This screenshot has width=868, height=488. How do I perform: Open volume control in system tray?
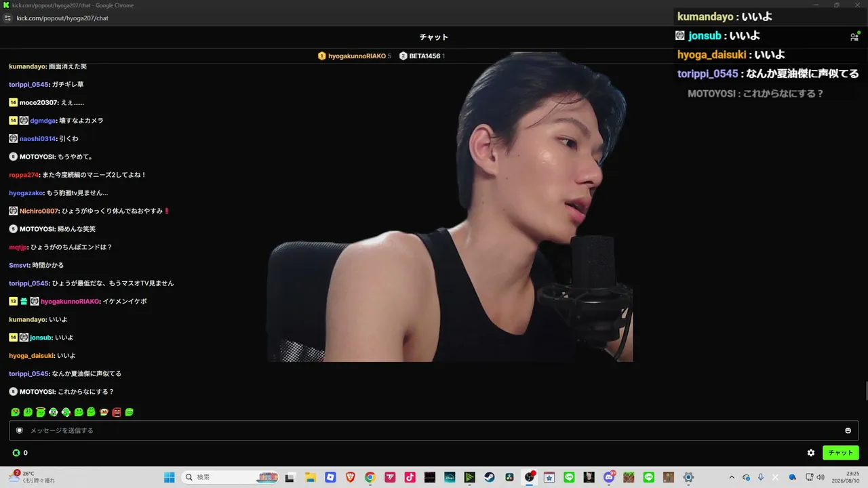[x=821, y=477]
